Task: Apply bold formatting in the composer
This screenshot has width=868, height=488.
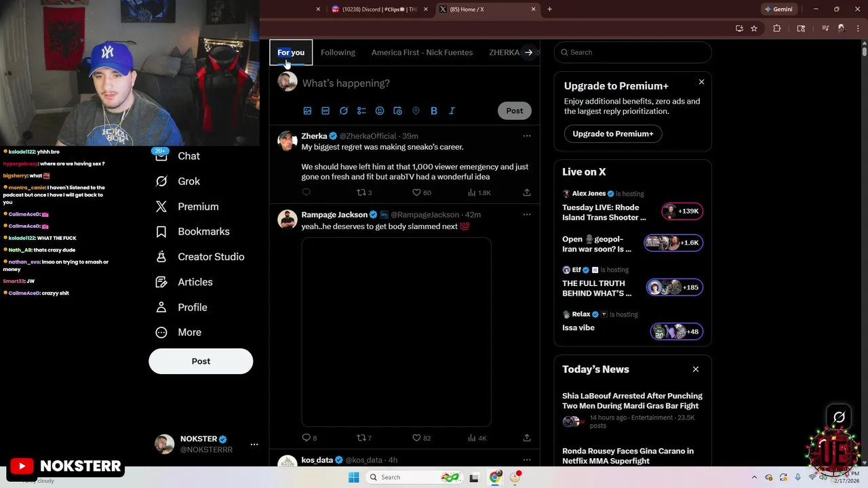Action: (434, 110)
